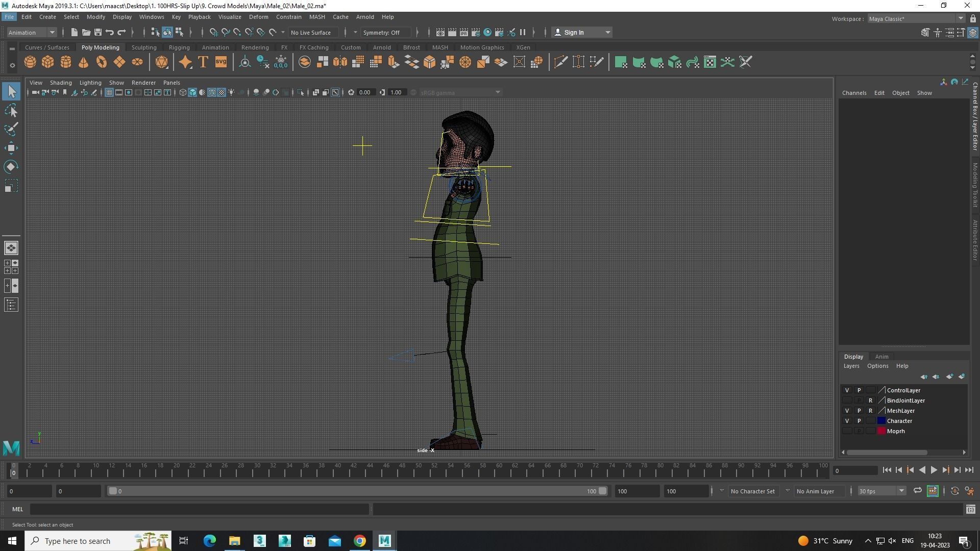Screen dimensions: 980x551
Task: Click MEL command language label
Action: [x=17, y=509]
